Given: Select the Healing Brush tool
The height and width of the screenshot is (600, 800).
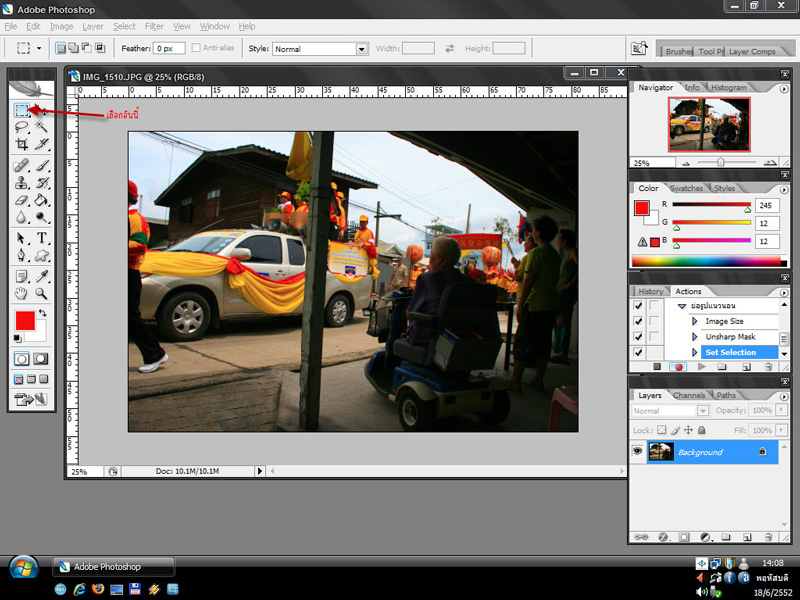Looking at the screenshot, I should (x=21, y=165).
